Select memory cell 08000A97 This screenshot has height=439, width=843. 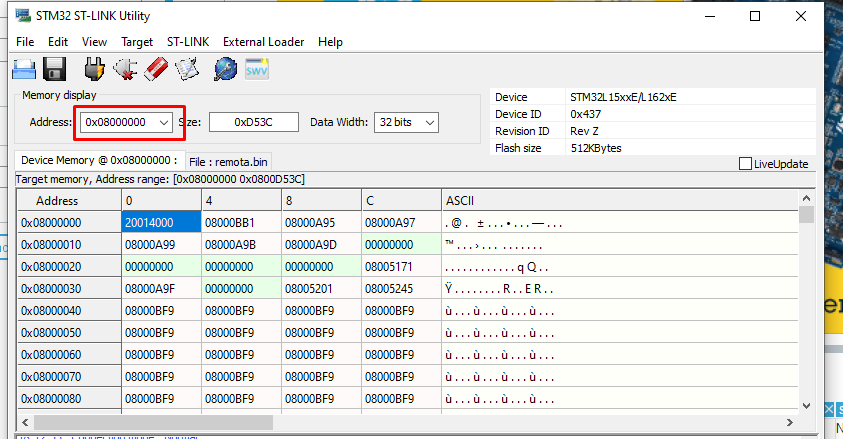[402, 222]
